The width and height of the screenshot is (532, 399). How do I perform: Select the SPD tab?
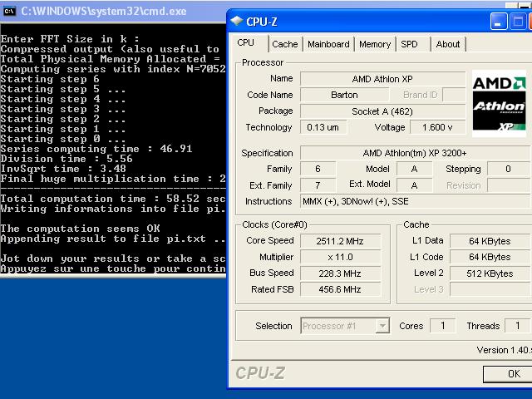click(410, 44)
